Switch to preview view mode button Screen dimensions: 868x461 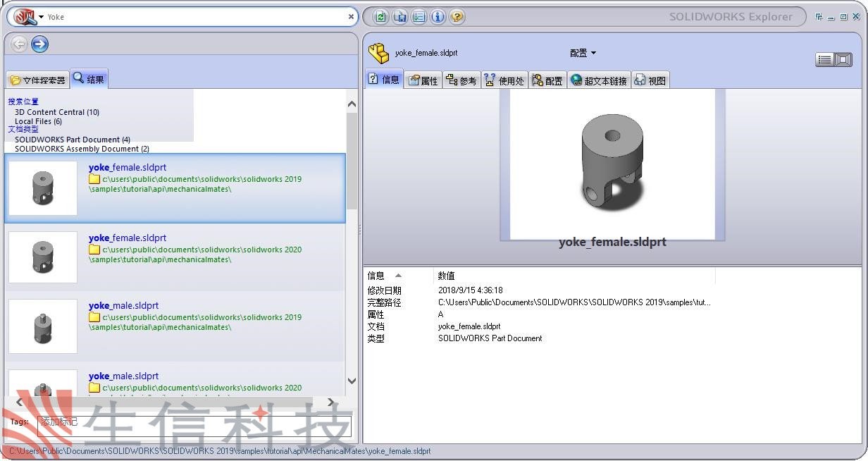[x=843, y=60]
